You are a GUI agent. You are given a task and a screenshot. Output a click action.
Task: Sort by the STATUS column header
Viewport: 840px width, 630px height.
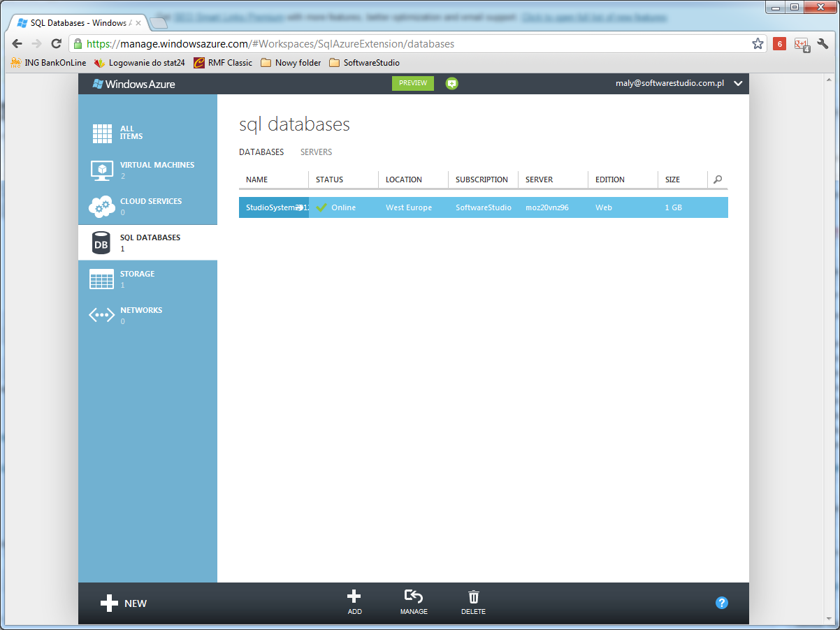(x=330, y=180)
